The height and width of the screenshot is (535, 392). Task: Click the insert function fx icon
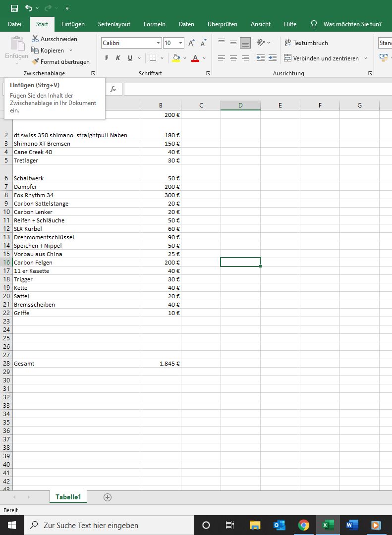click(x=113, y=89)
